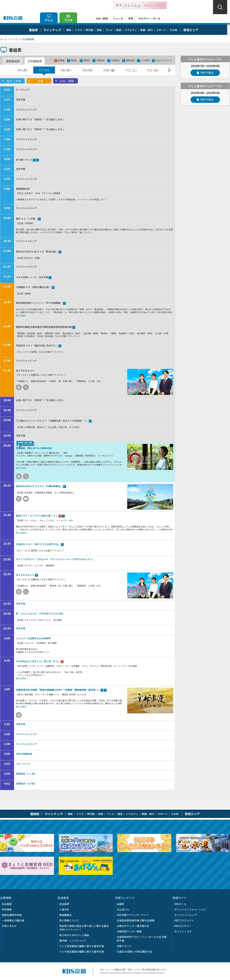Open the あげるくん banner

pos(85,866)
